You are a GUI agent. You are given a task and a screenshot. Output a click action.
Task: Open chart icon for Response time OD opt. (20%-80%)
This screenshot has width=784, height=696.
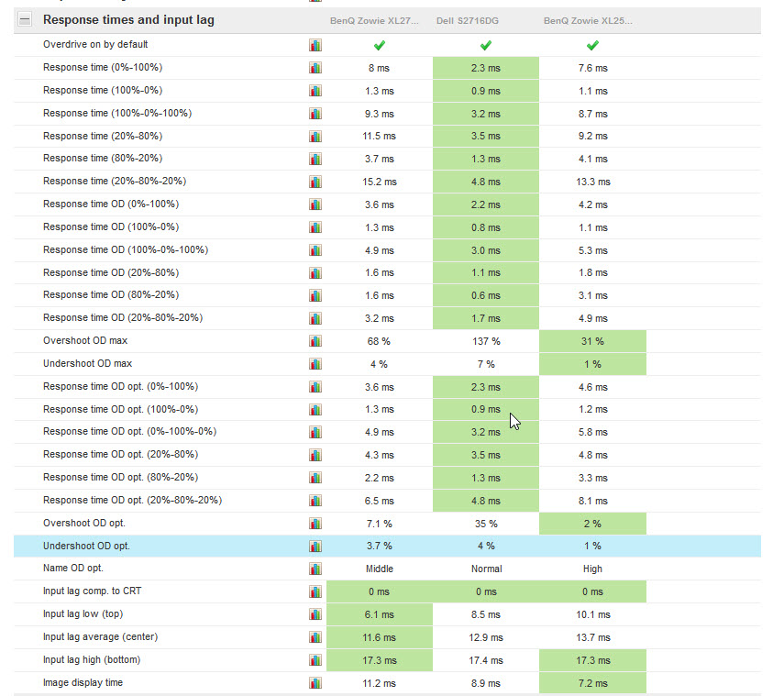[x=315, y=455]
